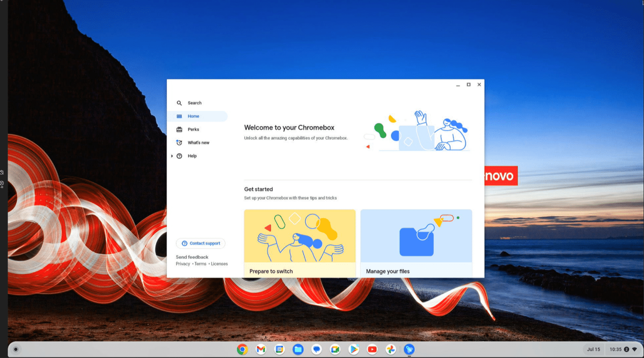Open Google Play Store from the shelf
This screenshot has height=358, width=644.
point(353,349)
